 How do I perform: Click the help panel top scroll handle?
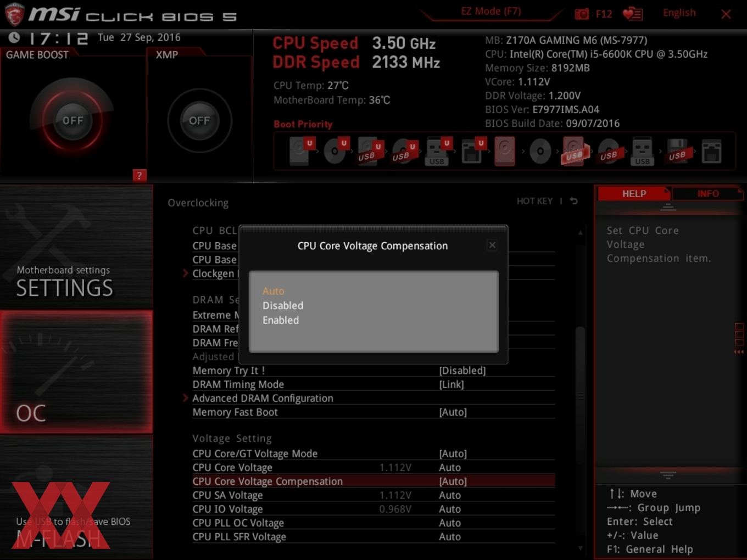[668, 207]
